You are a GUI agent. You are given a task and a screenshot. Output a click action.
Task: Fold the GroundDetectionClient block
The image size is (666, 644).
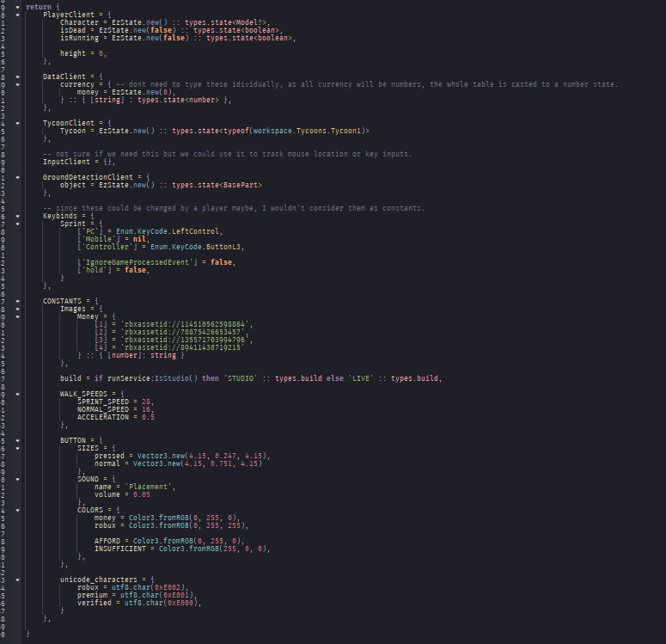(x=17, y=177)
